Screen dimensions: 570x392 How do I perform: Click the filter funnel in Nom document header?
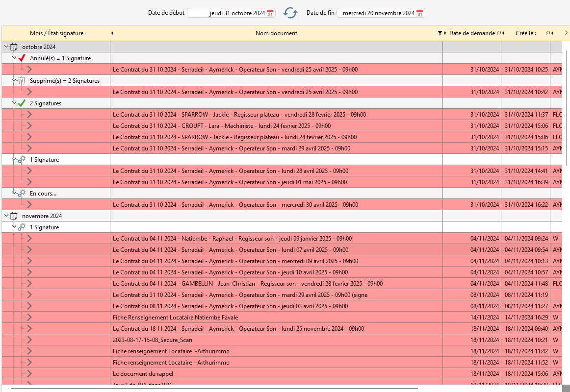[x=440, y=33]
